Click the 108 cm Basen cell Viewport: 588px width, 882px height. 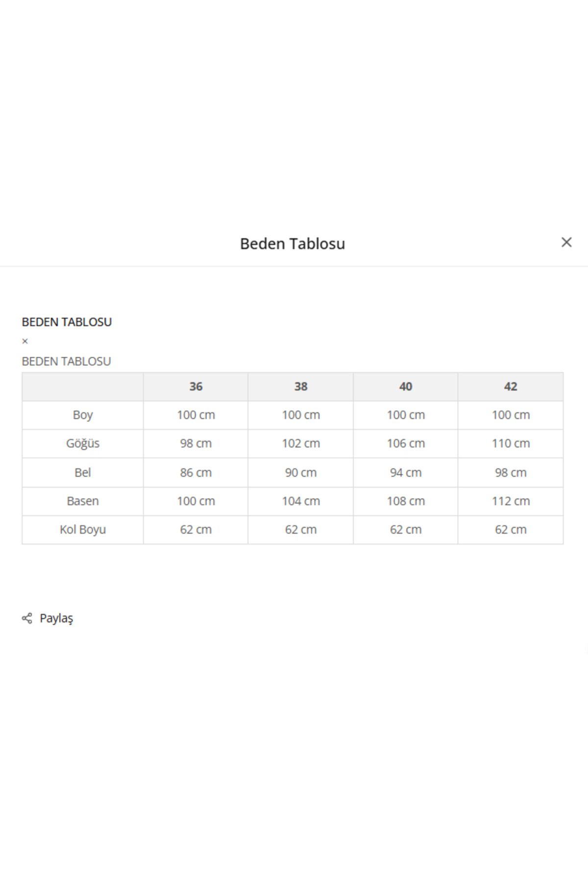coord(406,501)
